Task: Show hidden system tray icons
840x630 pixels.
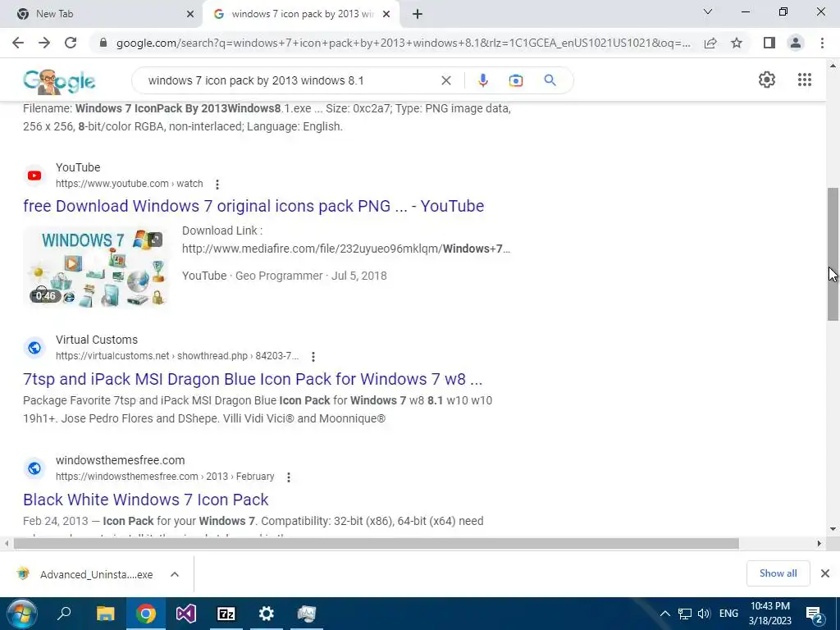Action: pyautogui.click(x=664, y=614)
